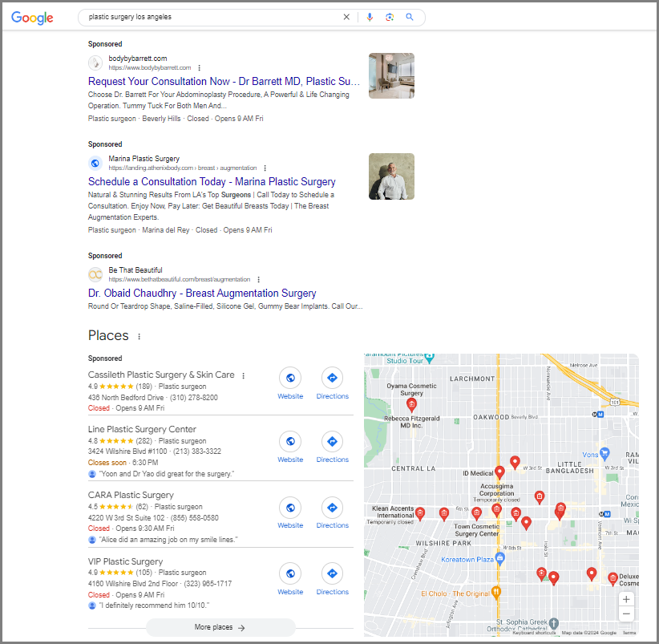Zoom out on the map with minus button

coord(626,614)
